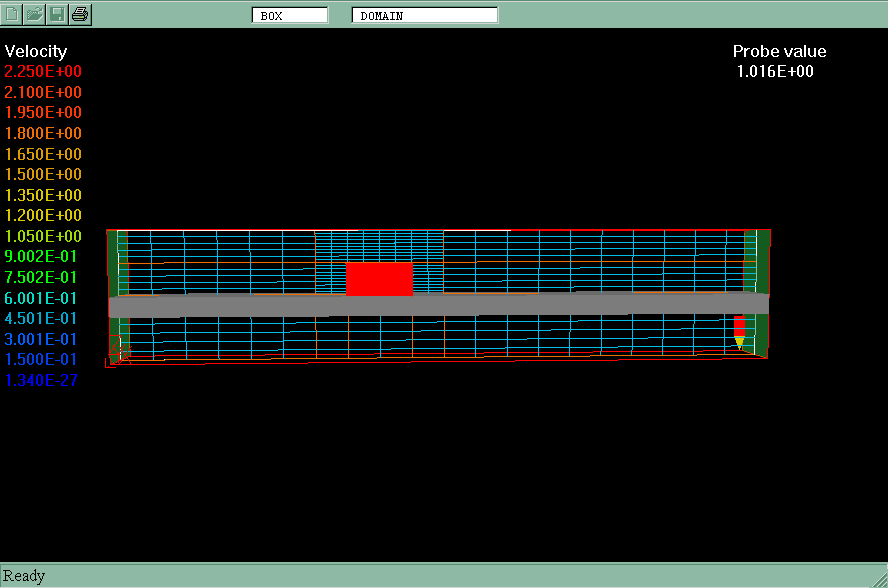Click the DOMAIN text field
The height and width of the screenshot is (588, 888).
pyautogui.click(x=424, y=16)
